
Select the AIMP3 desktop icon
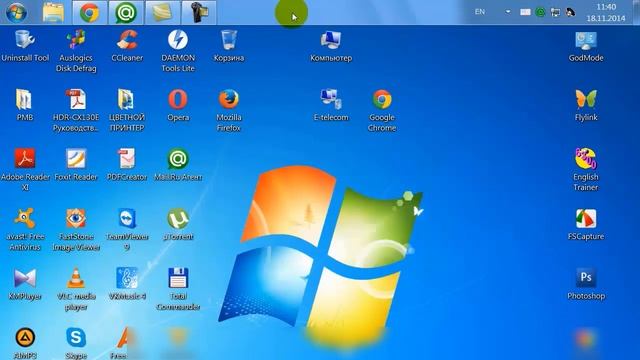click(25, 343)
